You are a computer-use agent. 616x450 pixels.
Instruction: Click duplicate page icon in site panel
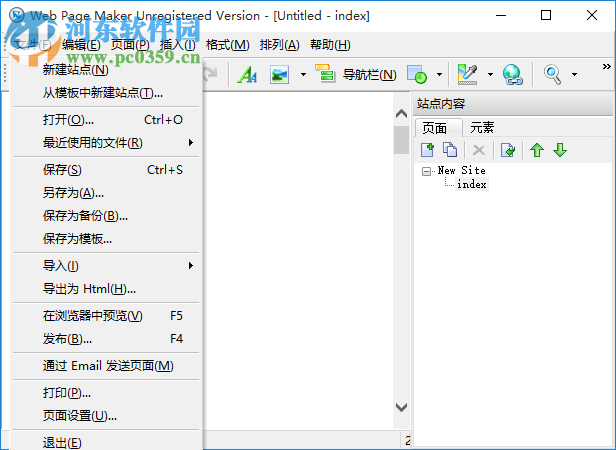click(450, 150)
